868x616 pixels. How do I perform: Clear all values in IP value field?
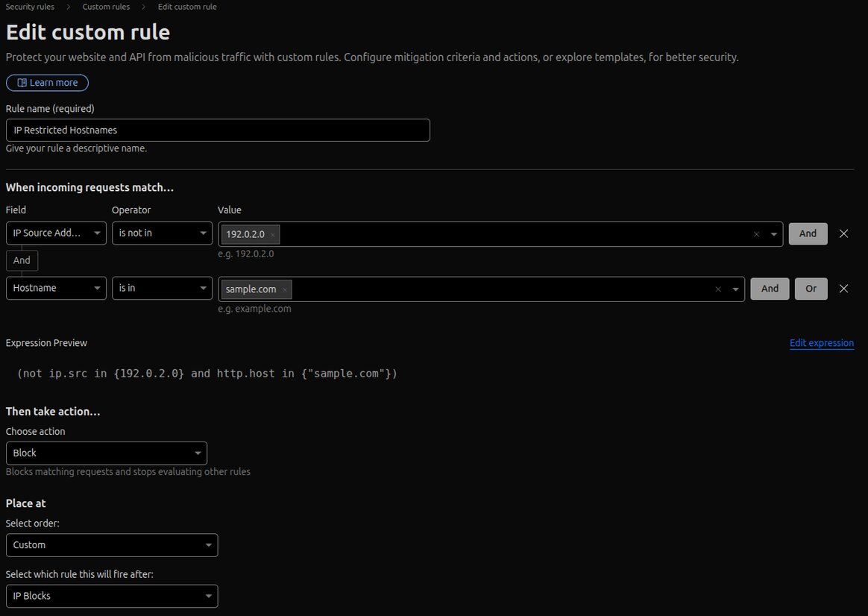click(x=756, y=234)
